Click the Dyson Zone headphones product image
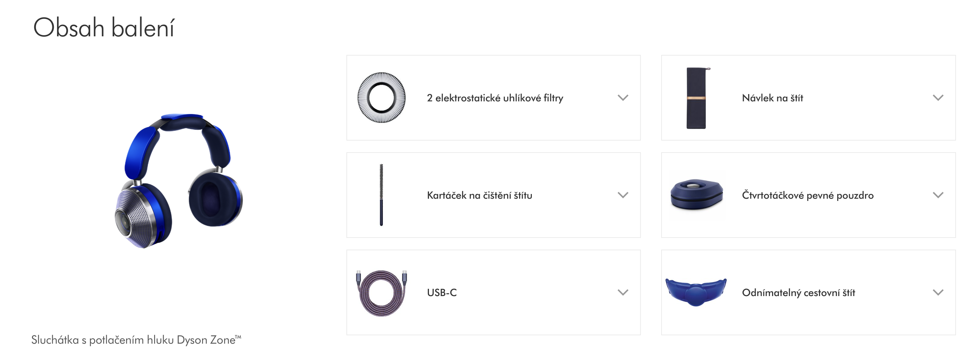 179,181
